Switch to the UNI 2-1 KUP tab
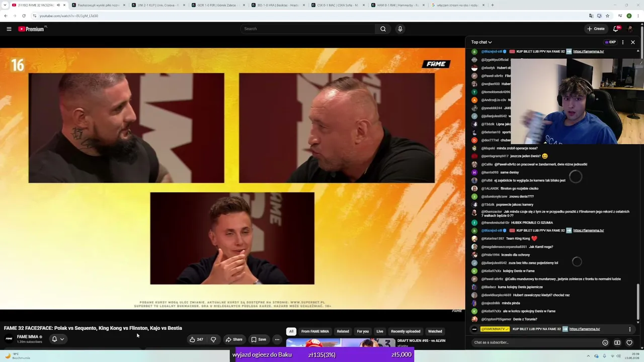The image size is (644, 362). click(x=158, y=5)
